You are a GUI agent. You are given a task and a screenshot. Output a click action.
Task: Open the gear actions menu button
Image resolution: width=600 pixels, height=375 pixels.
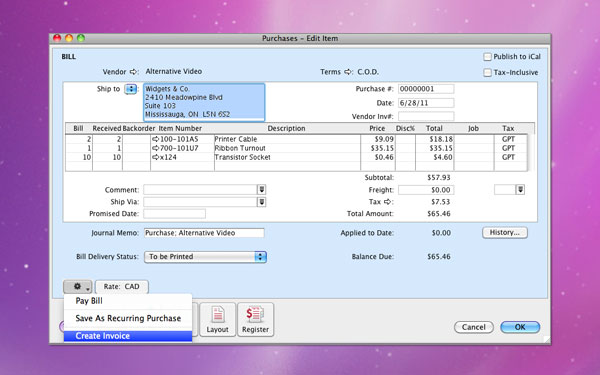pyautogui.click(x=78, y=287)
